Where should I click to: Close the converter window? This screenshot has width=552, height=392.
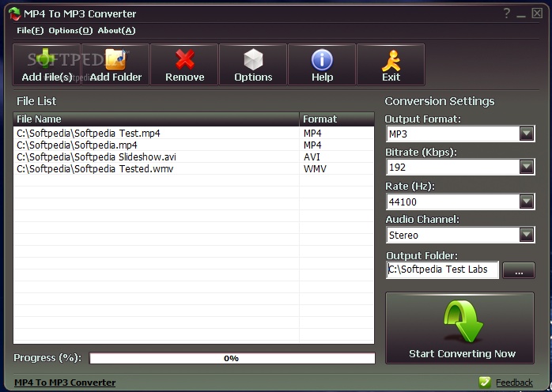537,13
